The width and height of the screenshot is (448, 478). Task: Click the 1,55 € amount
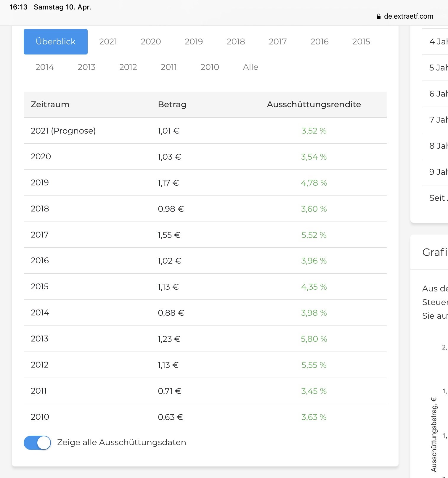pos(169,235)
